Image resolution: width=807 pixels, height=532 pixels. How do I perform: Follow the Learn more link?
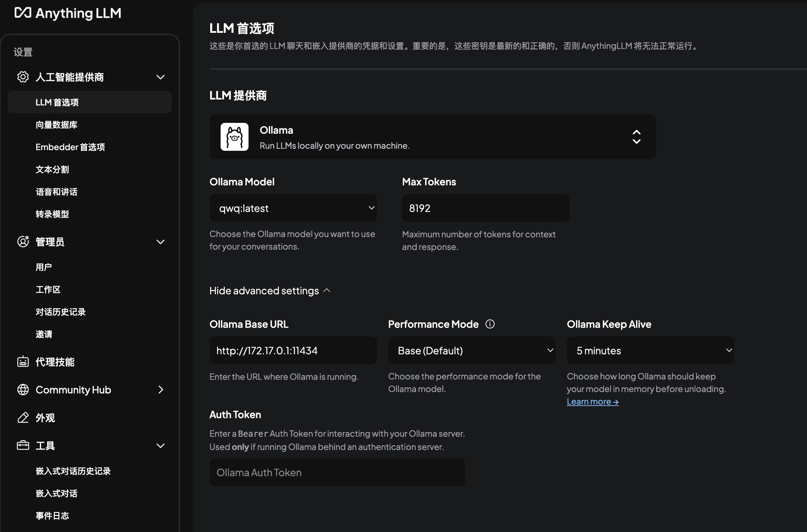tap(592, 402)
